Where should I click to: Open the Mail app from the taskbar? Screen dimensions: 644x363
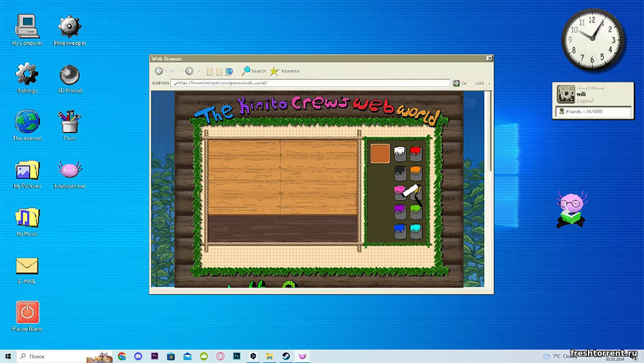coord(187,356)
